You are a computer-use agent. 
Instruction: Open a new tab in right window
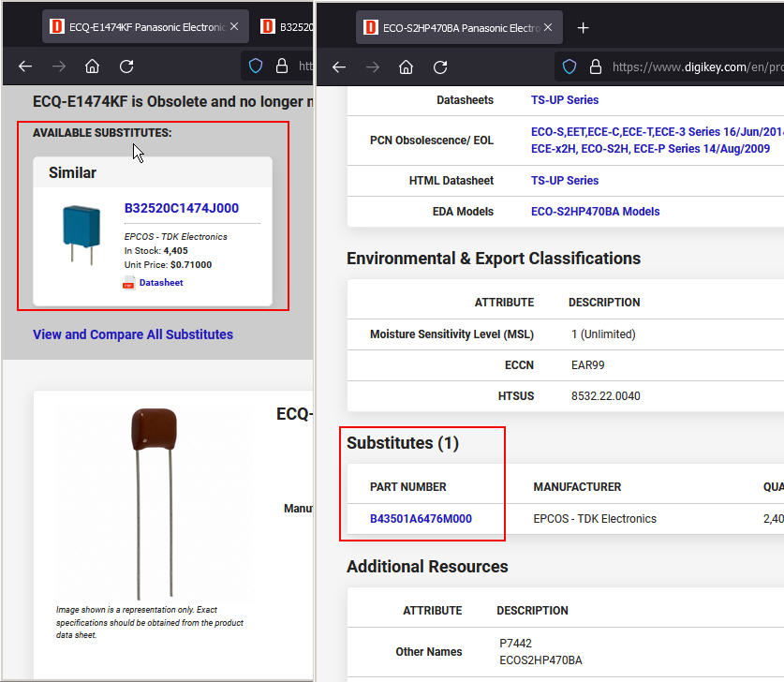coord(583,27)
